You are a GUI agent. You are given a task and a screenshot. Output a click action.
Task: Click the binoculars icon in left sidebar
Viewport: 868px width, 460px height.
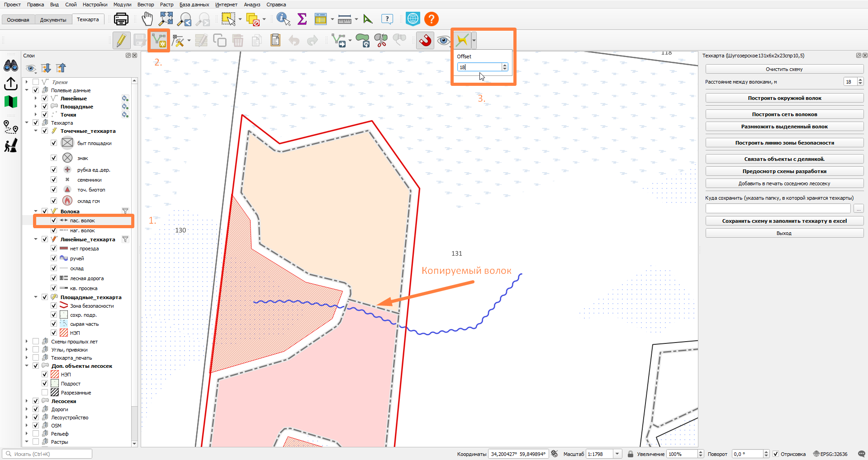(x=11, y=66)
